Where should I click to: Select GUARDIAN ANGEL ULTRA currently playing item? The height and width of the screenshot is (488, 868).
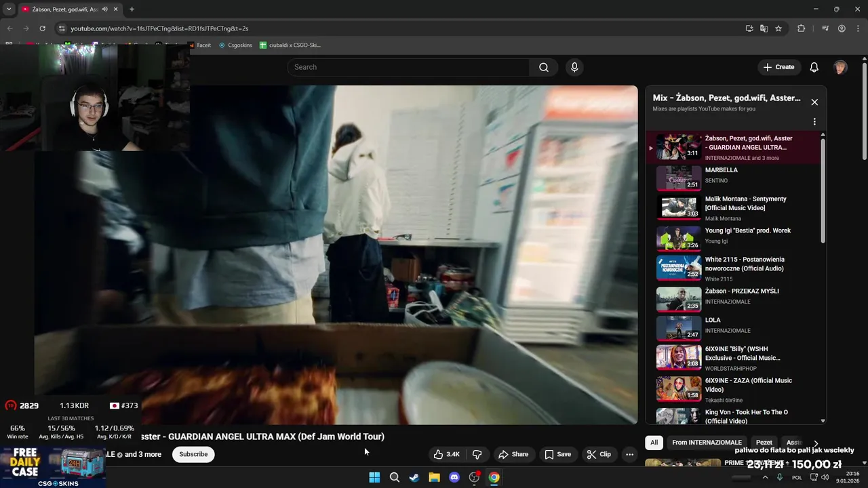pyautogui.click(x=732, y=147)
